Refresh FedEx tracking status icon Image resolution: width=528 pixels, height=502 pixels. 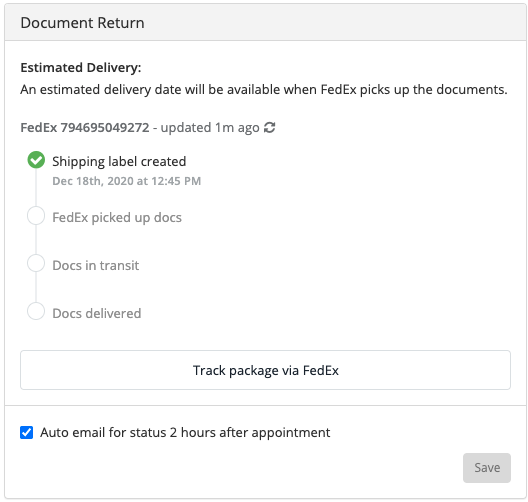(269, 128)
